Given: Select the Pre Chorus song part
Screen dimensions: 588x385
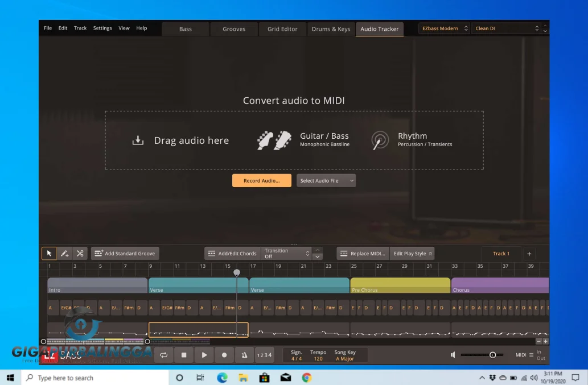Looking at the screenshot, I should tap(400, 285).
